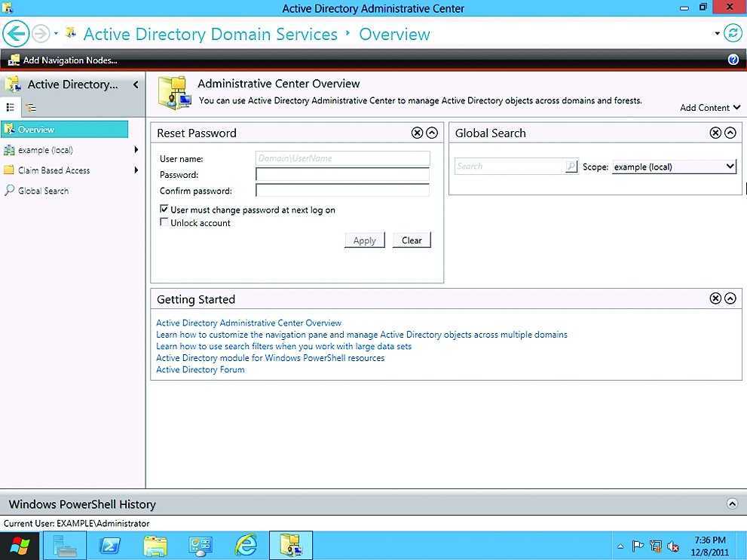Click the Clear button

412,240
